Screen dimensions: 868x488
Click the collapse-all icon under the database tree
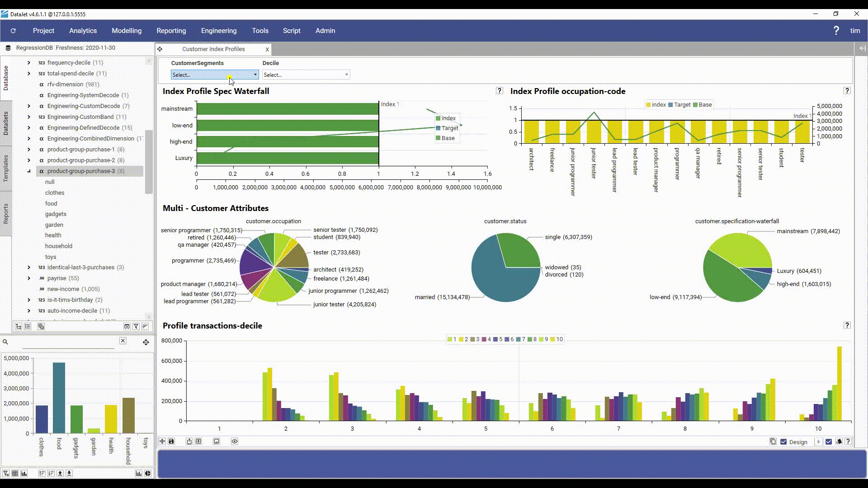pyautogui.click(x=41, y=326)
